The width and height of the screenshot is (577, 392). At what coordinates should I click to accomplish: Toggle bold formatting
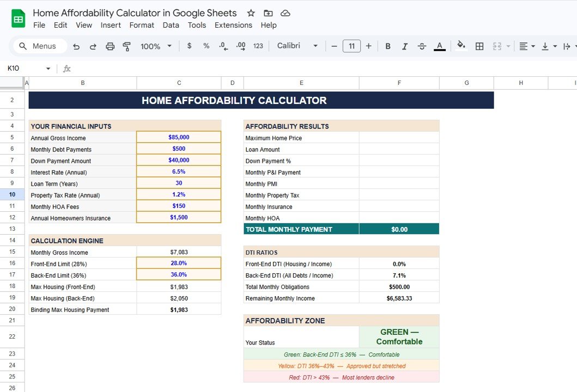click(387, 46)
